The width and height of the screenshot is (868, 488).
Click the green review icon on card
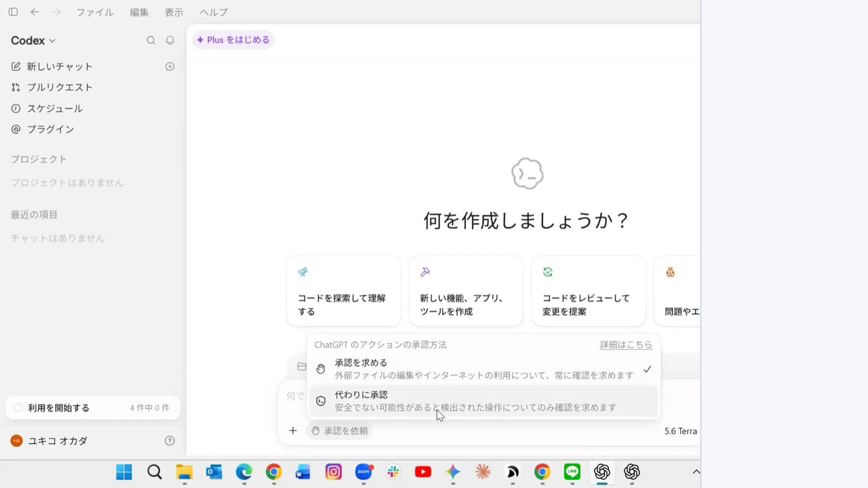(547, 272)
